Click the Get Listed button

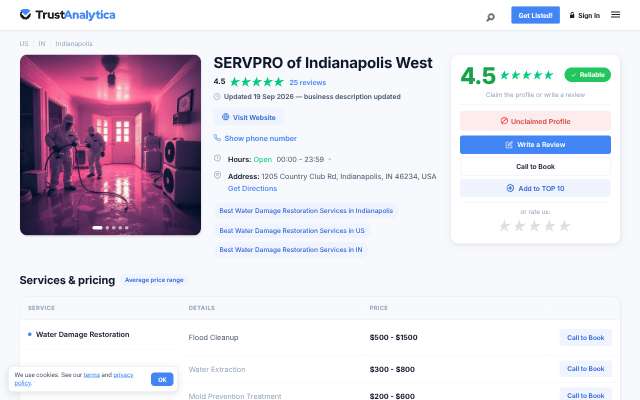pos(535,15)
